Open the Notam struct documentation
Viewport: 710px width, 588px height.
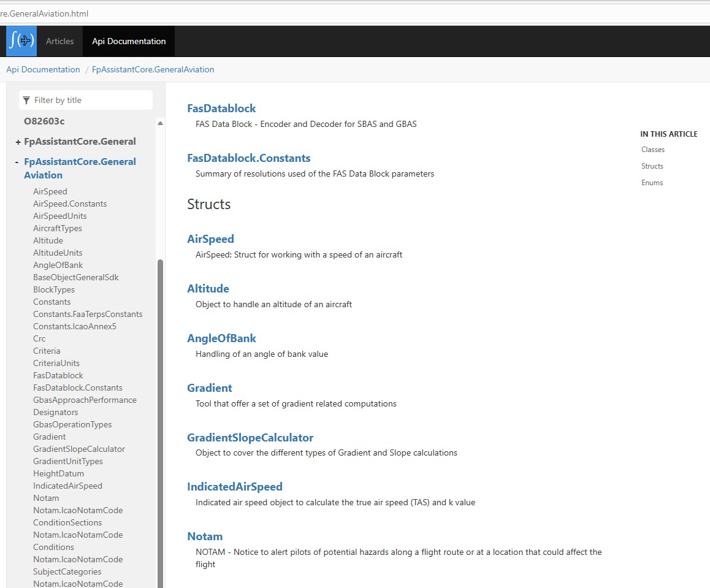[x=205, y=536]
